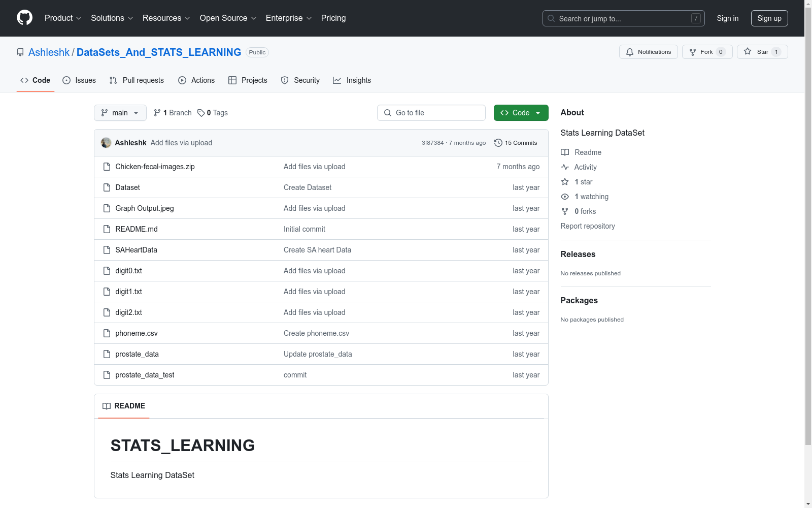Expand the Enterprise menu
Viewport: 812px width, 508px height.
point(289,18)
